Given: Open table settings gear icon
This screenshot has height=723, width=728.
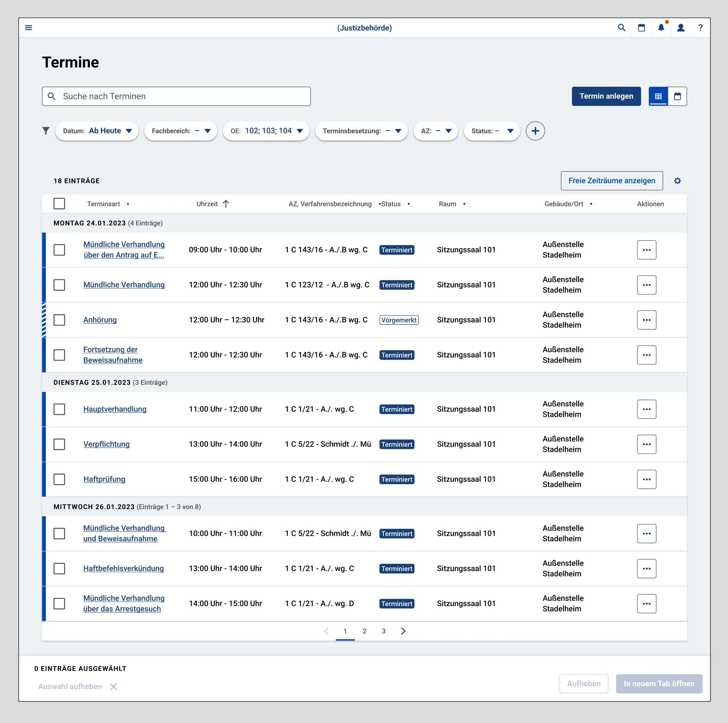Looking at the screenshot, I should click(x=677, y=181).
